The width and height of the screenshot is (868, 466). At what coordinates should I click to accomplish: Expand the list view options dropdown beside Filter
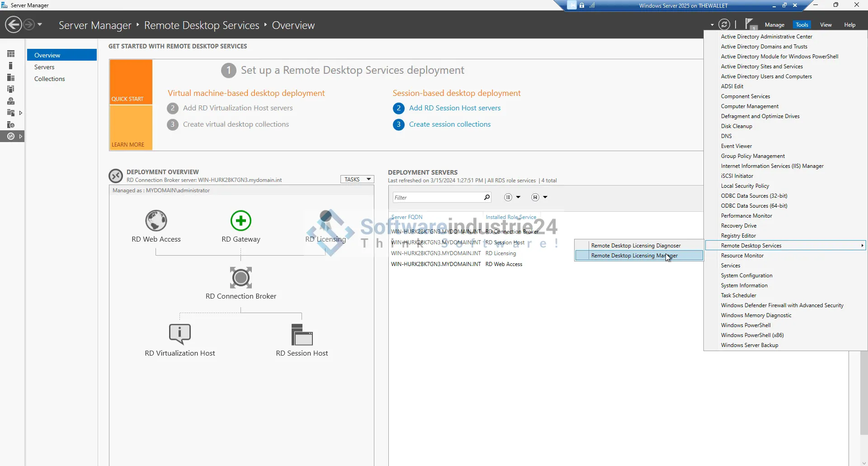(x=512, y=197)
